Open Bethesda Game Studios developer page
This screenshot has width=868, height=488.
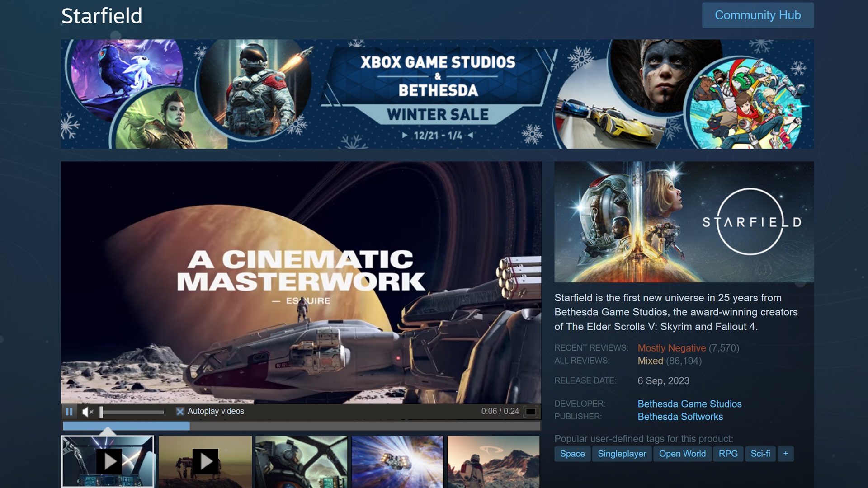[x=689, y=404]
